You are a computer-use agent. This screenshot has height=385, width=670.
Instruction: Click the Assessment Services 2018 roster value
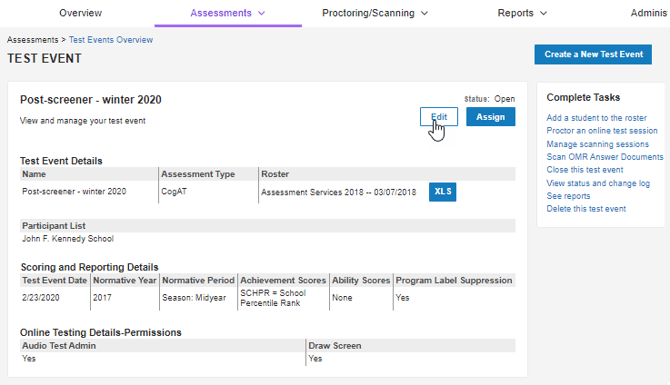(338, 192)
